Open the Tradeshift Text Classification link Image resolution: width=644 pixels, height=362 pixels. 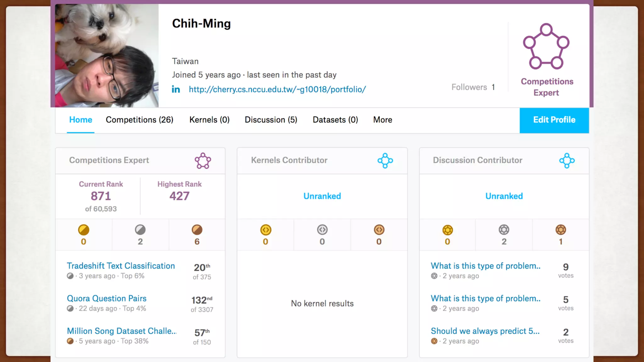pos(121,266)
